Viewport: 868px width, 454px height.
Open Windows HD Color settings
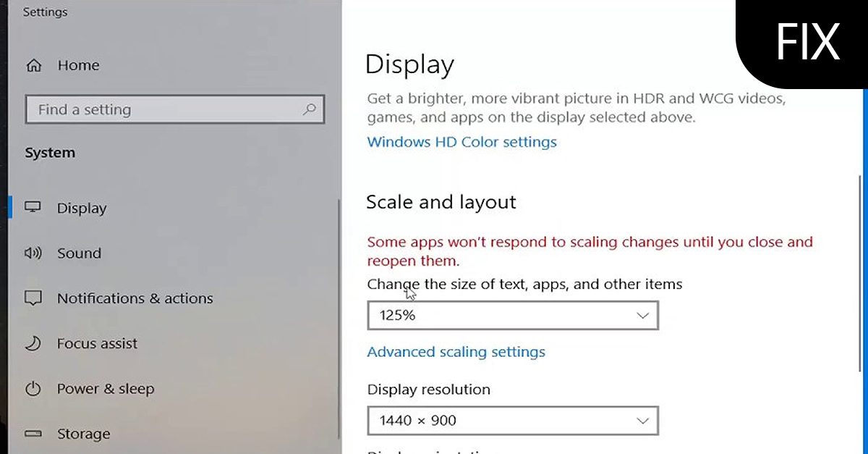click(461, 142)
